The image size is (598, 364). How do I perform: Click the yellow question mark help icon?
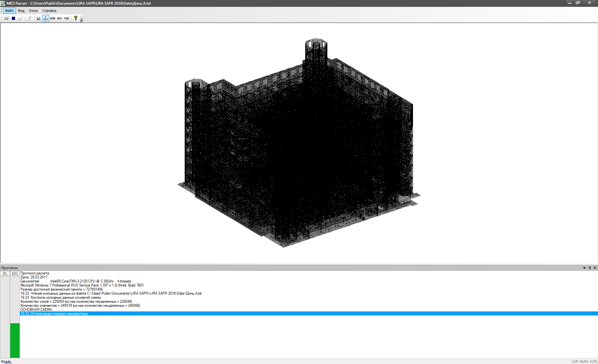click(x=75, y=18)
